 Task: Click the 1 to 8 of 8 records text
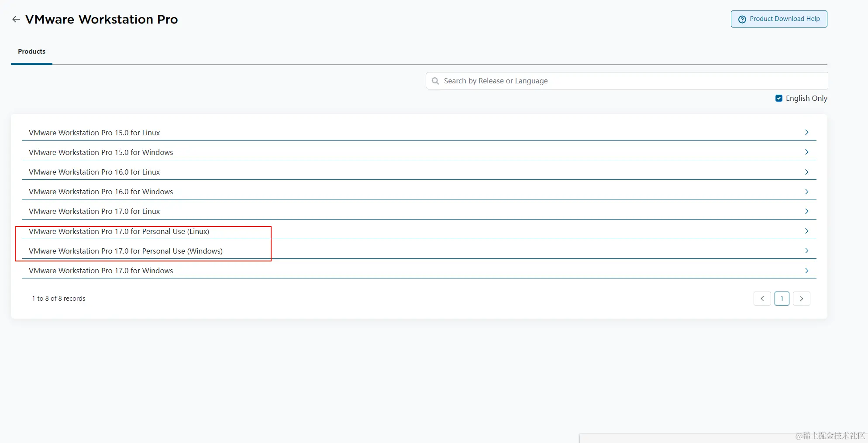coord(59,299)
